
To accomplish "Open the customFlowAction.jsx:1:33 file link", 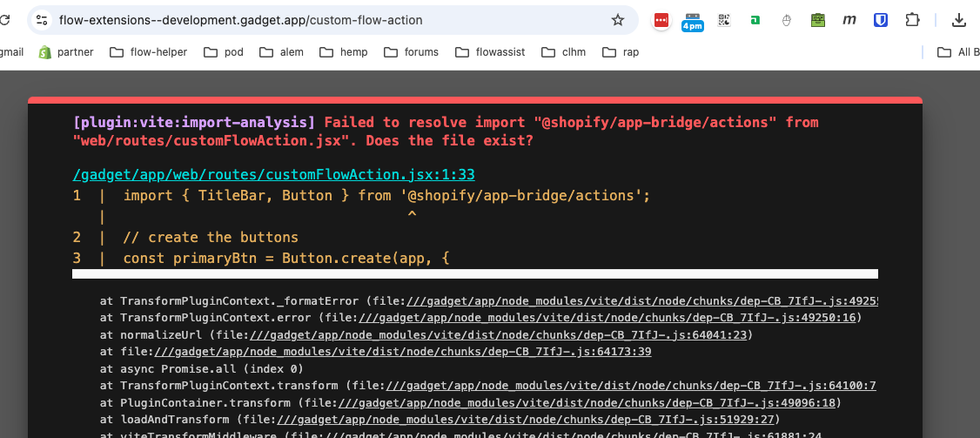I will [x=274, y=174].
